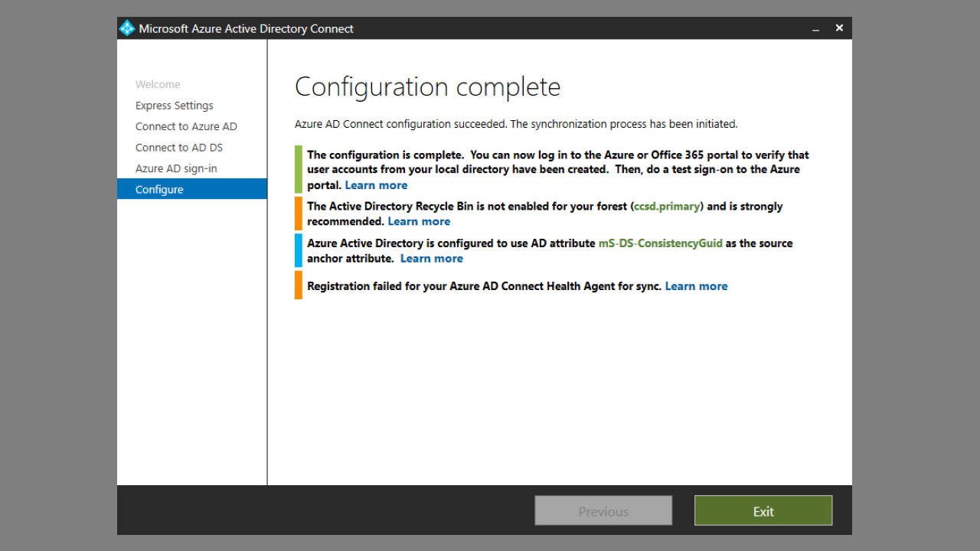Go to Connect to AD DS step
Image resolution: width=980 pixels, height=551 pixels.
[179, 148]
